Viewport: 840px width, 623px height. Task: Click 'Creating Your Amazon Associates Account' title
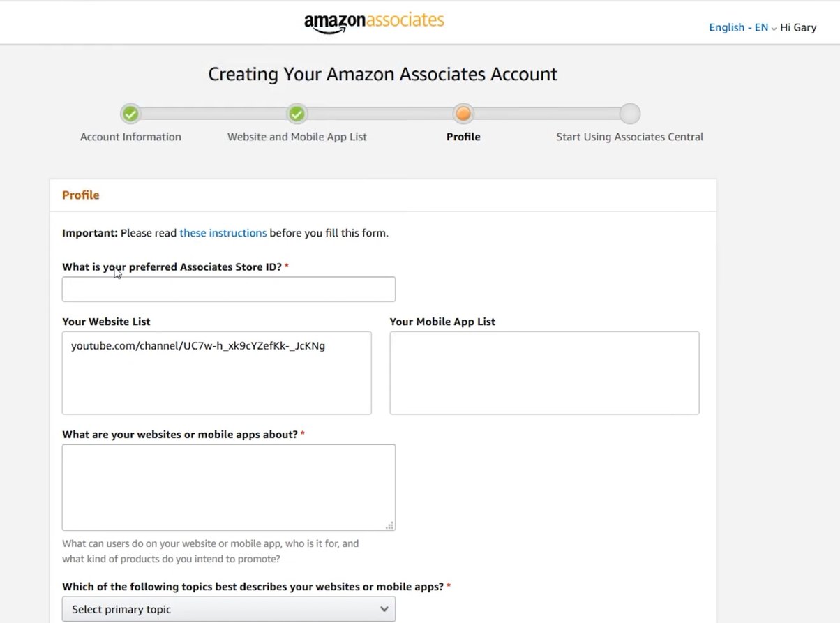pos(383,75)
